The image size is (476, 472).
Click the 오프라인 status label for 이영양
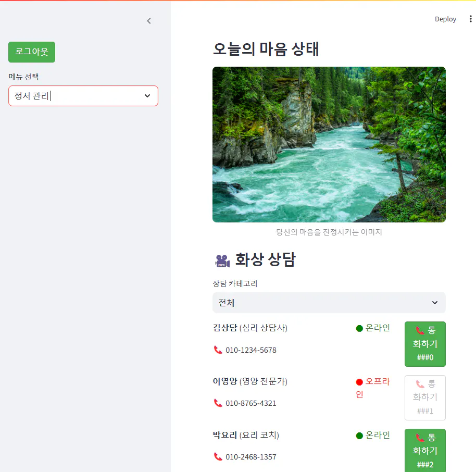pos(376,388)
